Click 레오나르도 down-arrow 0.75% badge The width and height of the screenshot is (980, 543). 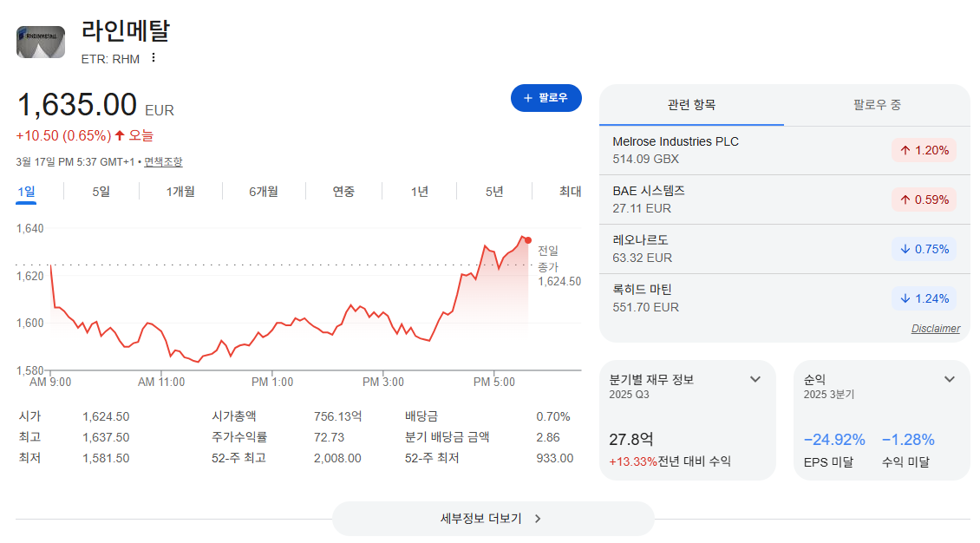(x=924, y=249)
